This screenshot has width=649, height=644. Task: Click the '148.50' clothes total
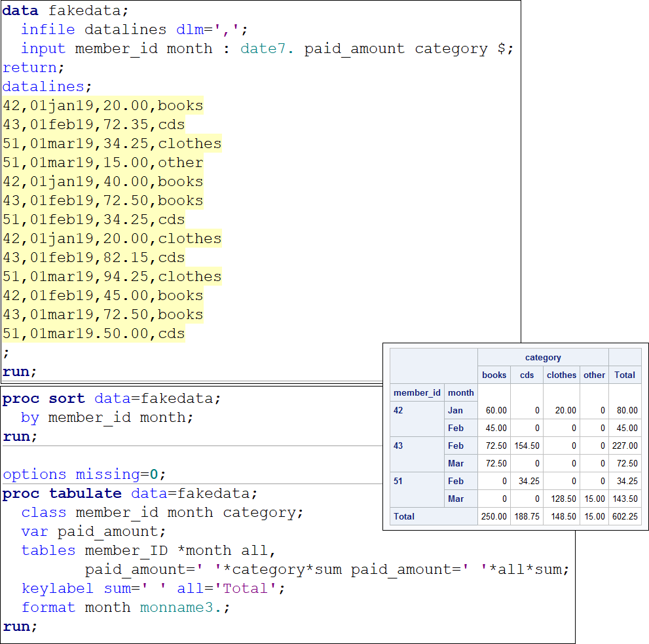point(563,516)
